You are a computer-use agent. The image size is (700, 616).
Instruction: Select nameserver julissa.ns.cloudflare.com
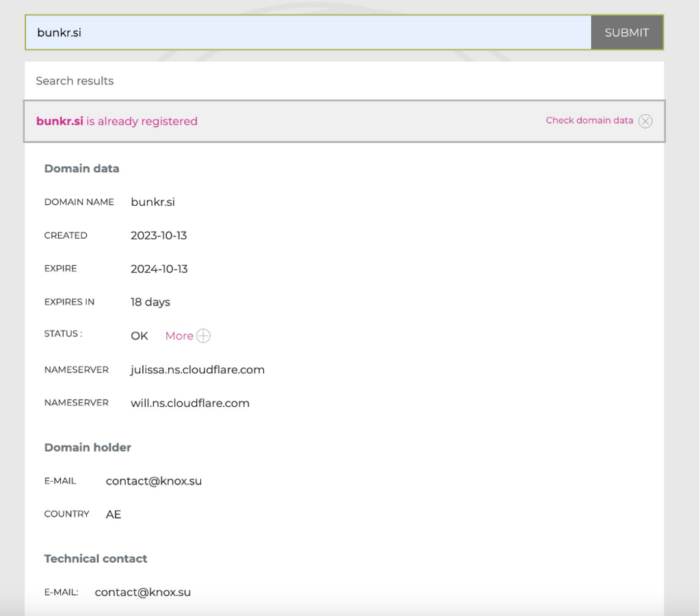[198, 370]
